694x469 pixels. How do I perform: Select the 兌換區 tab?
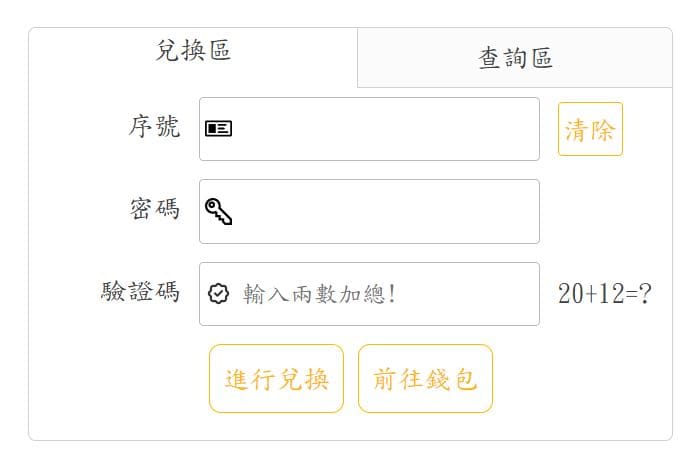point(193,50)
